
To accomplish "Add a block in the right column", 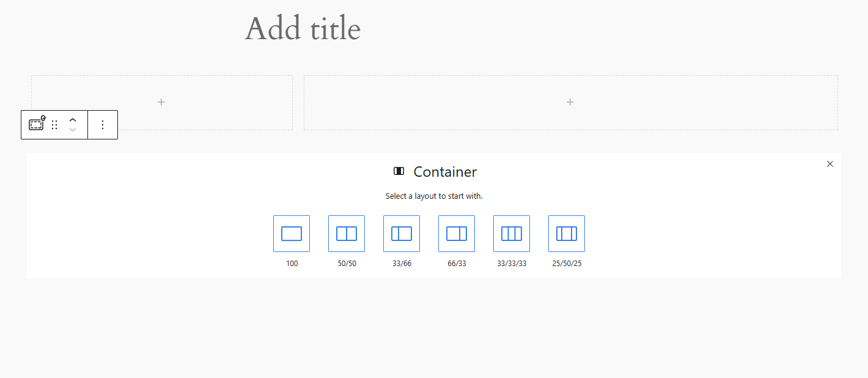I will click(570, 102).
